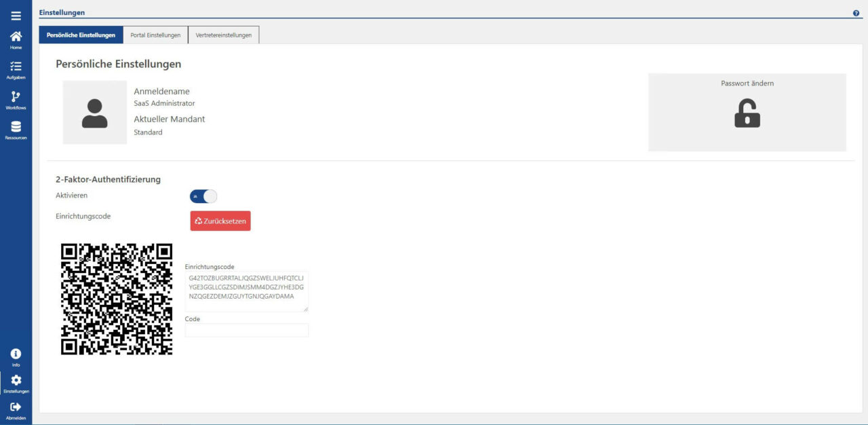The width and height of the screenshot is (868, 425).
Task: Select the Workflows sidebar icon
Action: pyautogui.click(x=16, y=96)
